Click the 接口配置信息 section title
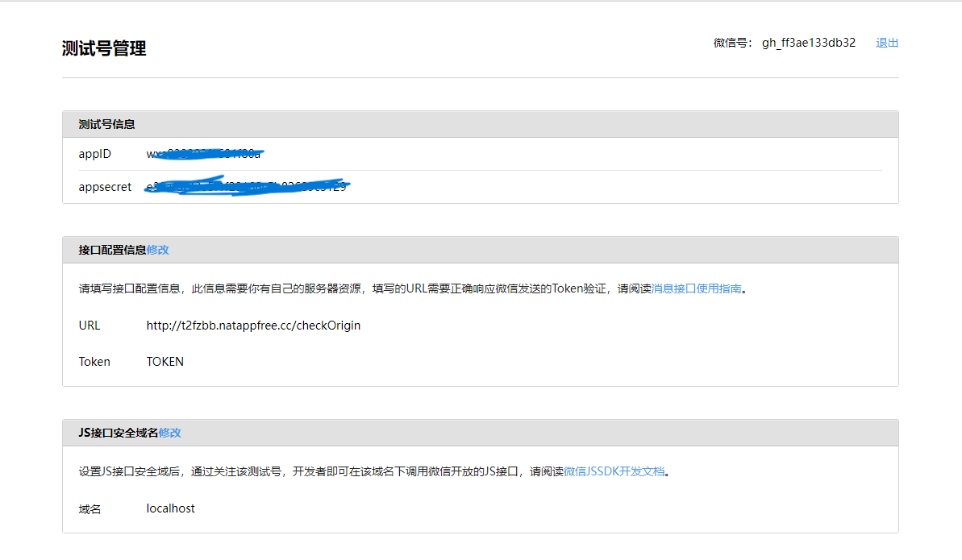The image size is (962, 560). point(112,250)
